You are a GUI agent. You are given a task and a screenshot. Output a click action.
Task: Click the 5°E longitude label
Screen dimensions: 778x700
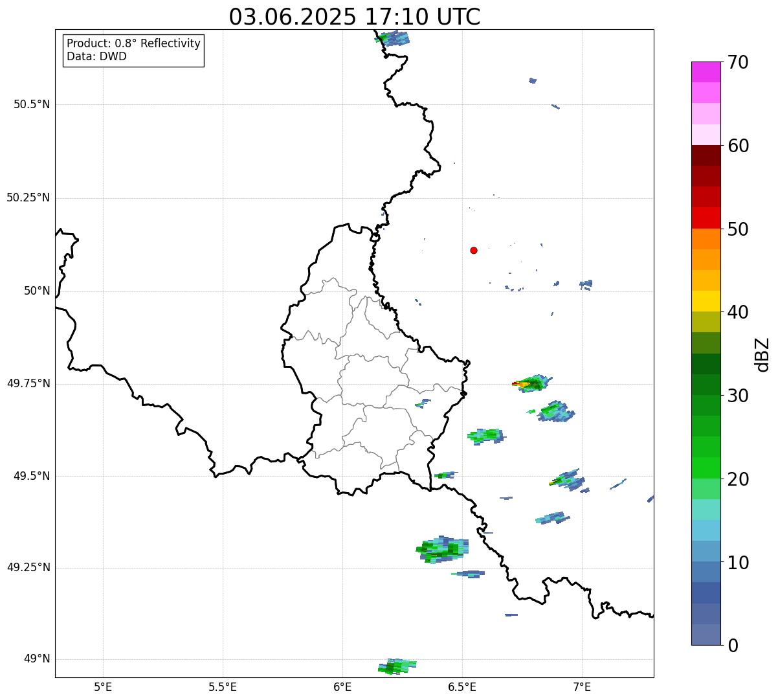point(103,686)
